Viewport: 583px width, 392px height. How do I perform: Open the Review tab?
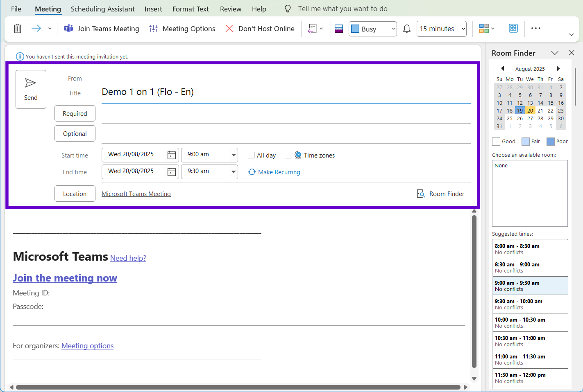pyautogui.click(x=231, y=9)
